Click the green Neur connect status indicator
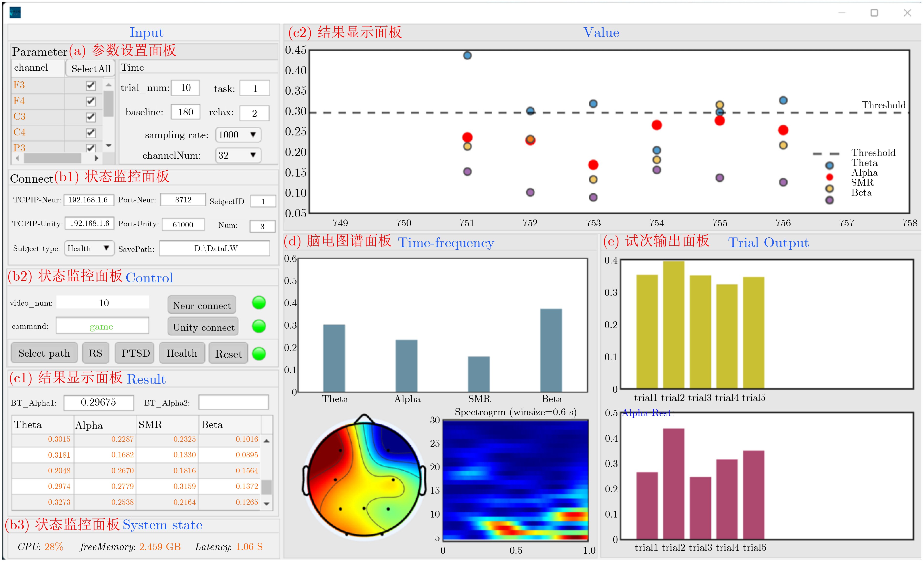 259,303
